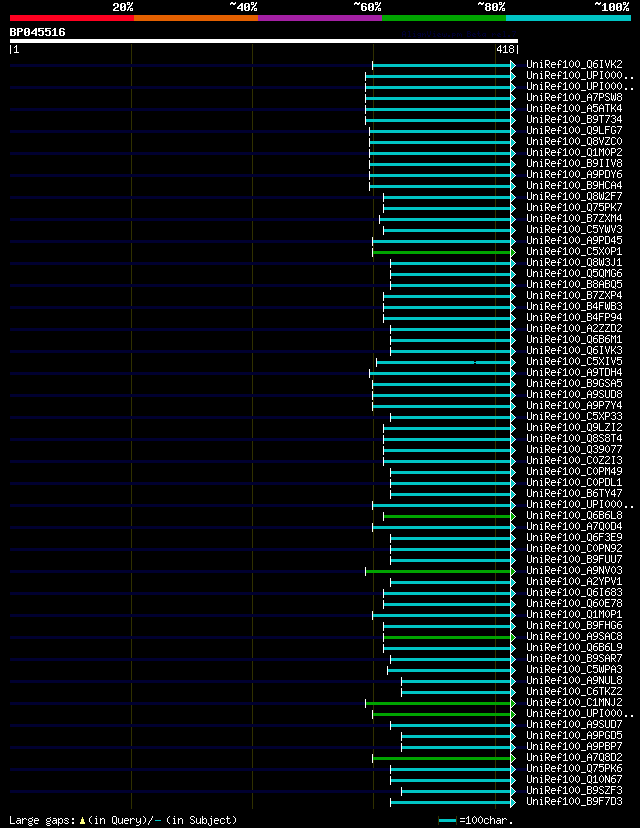Viewport: 640px width, 828px height.
Task: Open the UniRef100_A2YPV1 hit label
Action: coord(575,582)
